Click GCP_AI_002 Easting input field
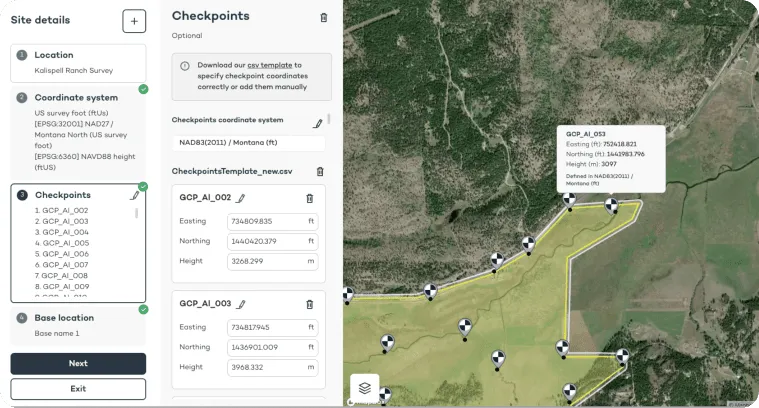The image size is (759, 408). (x=265, y=221)
